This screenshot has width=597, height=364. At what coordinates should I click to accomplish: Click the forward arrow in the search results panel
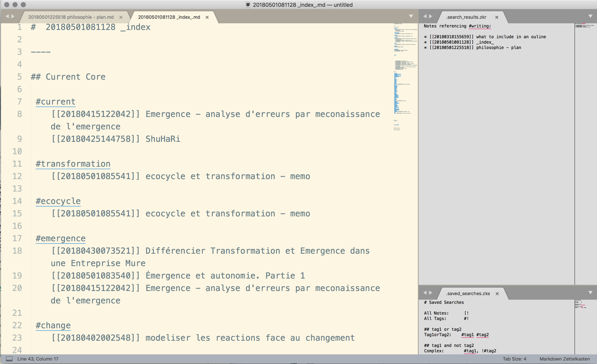431,15
